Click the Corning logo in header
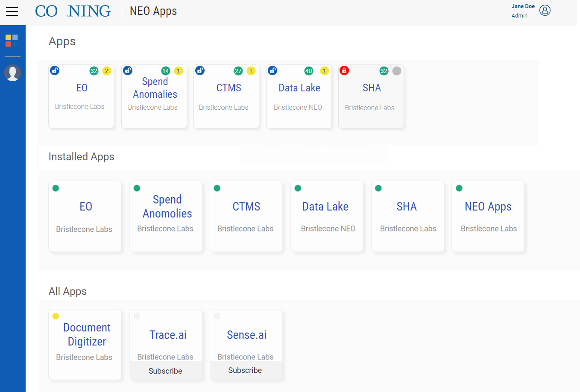 [73, 12]
